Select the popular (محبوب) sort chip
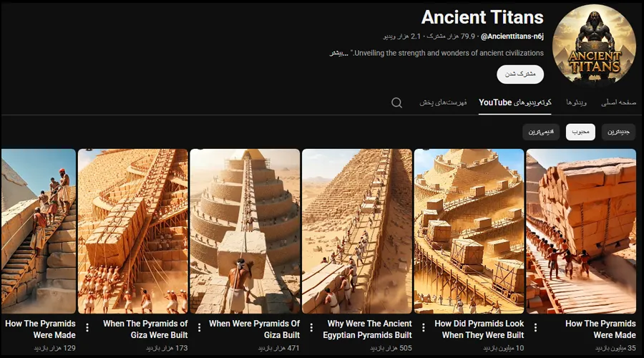644x358 pixels. point(580,132)
